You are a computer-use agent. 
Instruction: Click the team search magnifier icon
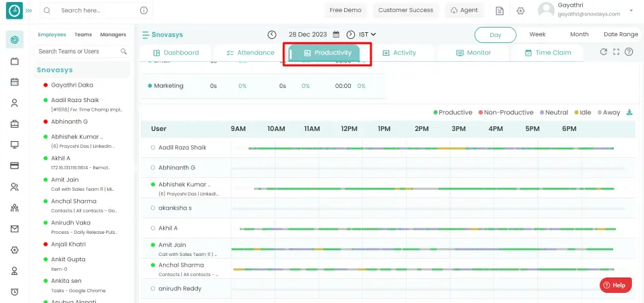pos(123,51)
